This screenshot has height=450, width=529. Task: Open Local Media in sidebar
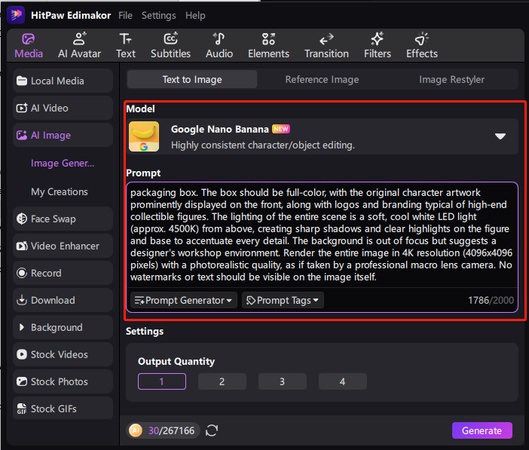tap(63, 81)
